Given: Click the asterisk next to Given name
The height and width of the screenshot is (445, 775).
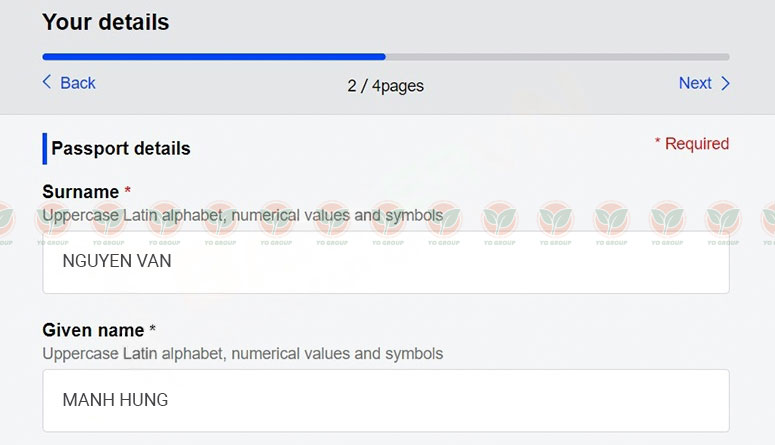Looking at the screenshot, I should click(x=153, y=328).
